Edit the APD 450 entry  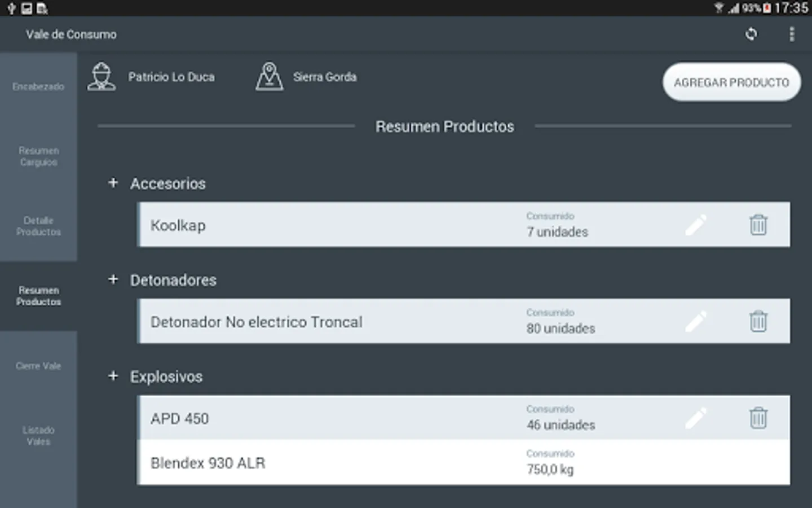(696, 418)
